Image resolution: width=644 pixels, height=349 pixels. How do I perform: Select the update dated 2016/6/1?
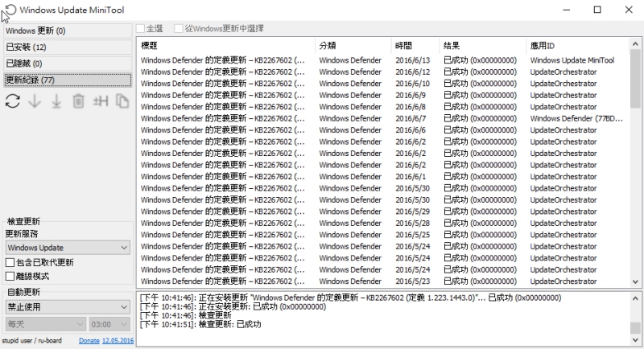[x=383, y=177]
